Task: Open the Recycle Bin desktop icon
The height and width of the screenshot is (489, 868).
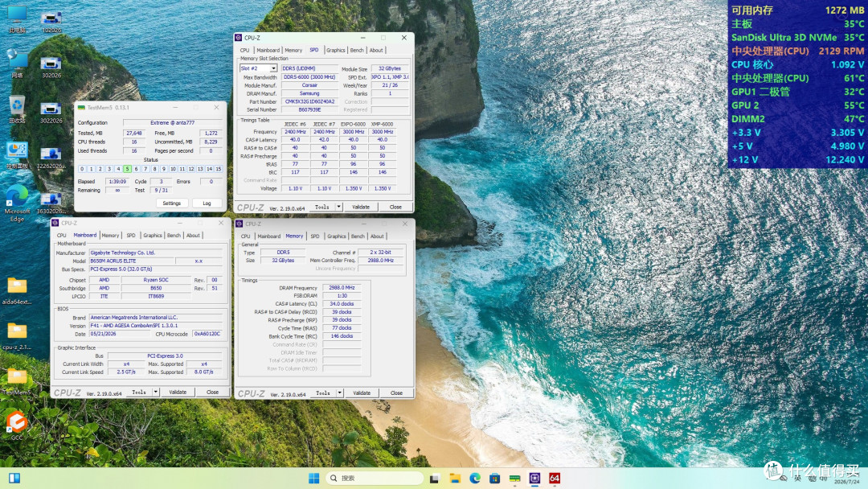Action: click(x=17, y=109)
